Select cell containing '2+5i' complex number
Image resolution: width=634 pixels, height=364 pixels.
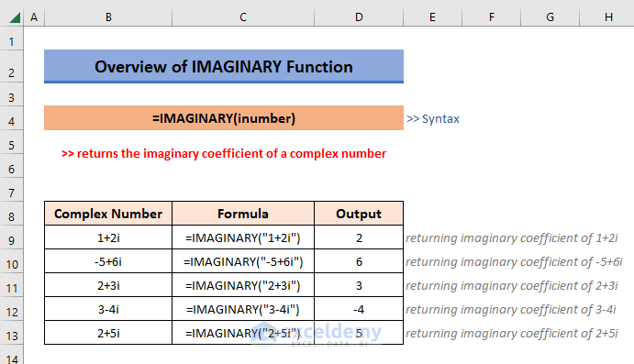pyautogui.click(x=108, y=333)
